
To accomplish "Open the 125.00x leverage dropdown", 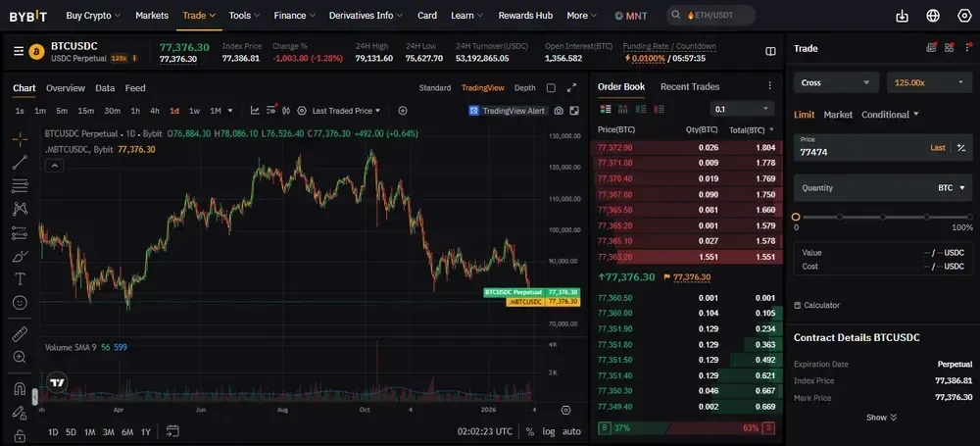I will click(929, 82).
